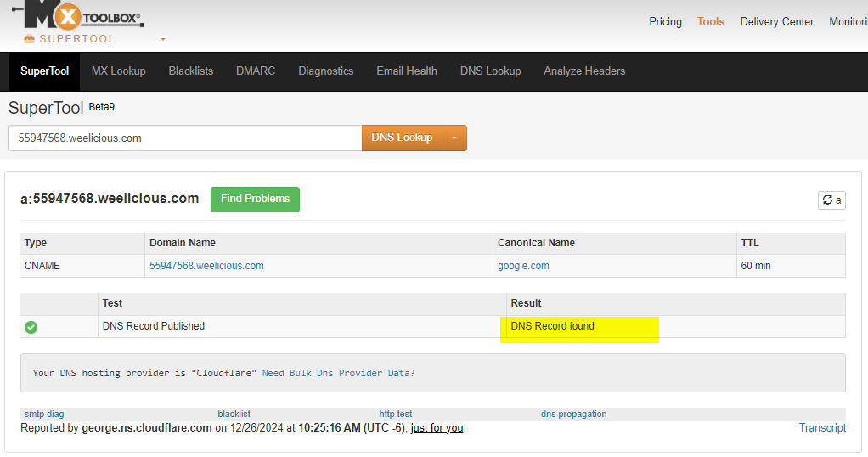The height and width of the screenshot is (457, 868).
Task: Go to the Pricing page
Action: click(665, 21)
